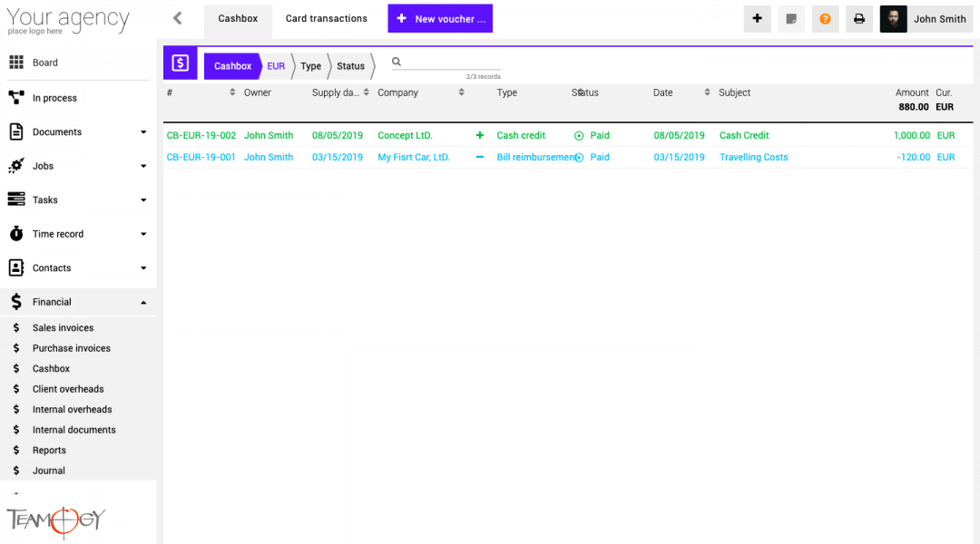980x544 pixels.
Task: Click the back arrow chevron
Action: (178, 18)
